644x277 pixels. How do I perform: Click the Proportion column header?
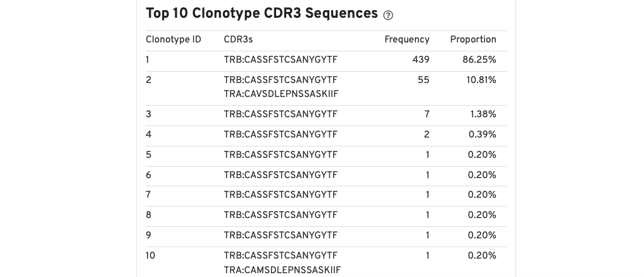click(x=473, y=39)
